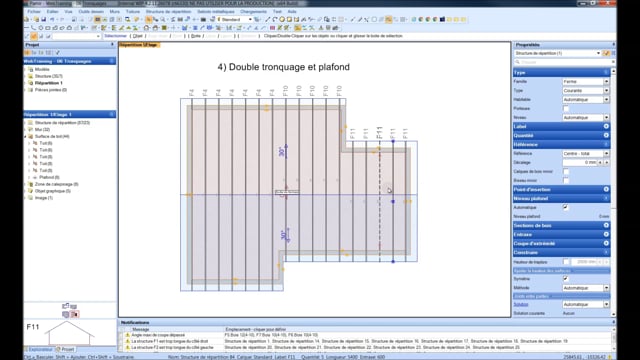Screen dimensions: 640x360
Task: Click the rectangle drawing tool in second toolbar
Action: pos(48,28)
